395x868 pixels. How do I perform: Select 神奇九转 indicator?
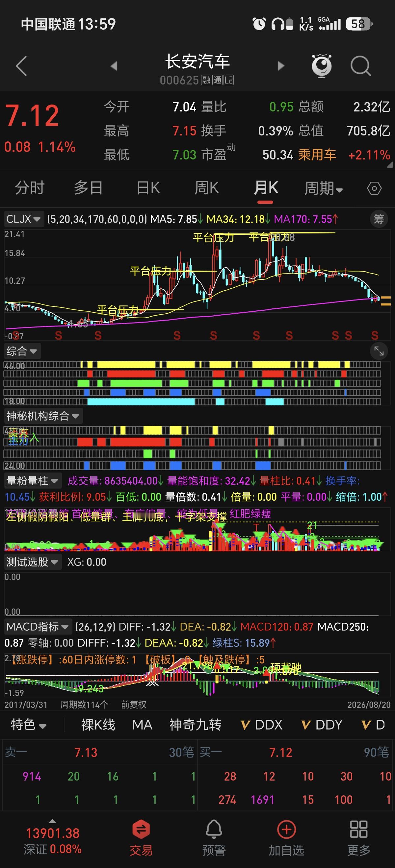point(195,724)
